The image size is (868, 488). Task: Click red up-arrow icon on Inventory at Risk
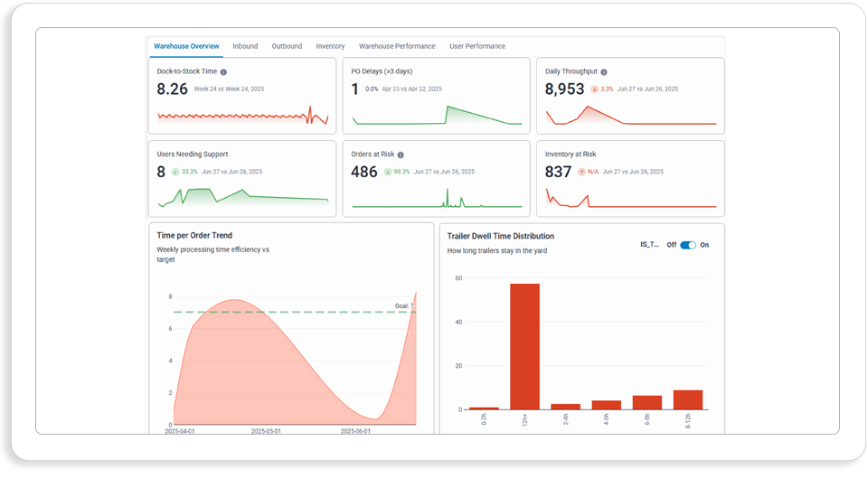[581, 172]
